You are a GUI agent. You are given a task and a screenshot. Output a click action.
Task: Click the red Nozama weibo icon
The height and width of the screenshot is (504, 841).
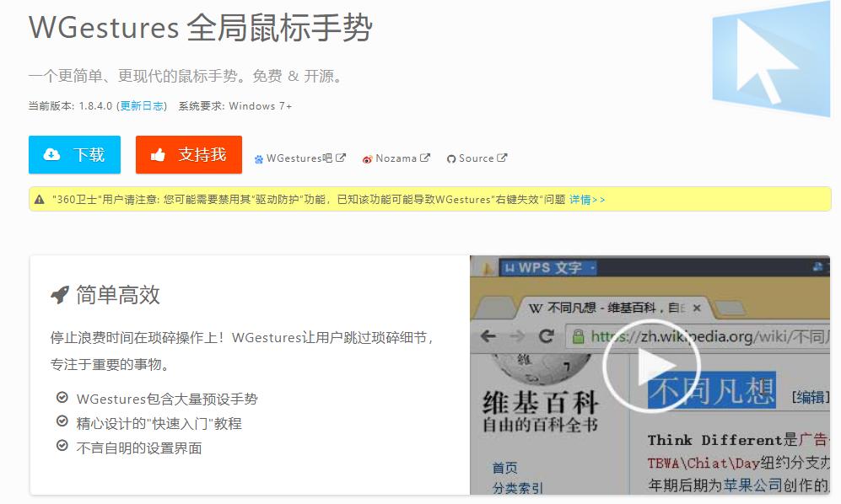(x=367, y=158)
